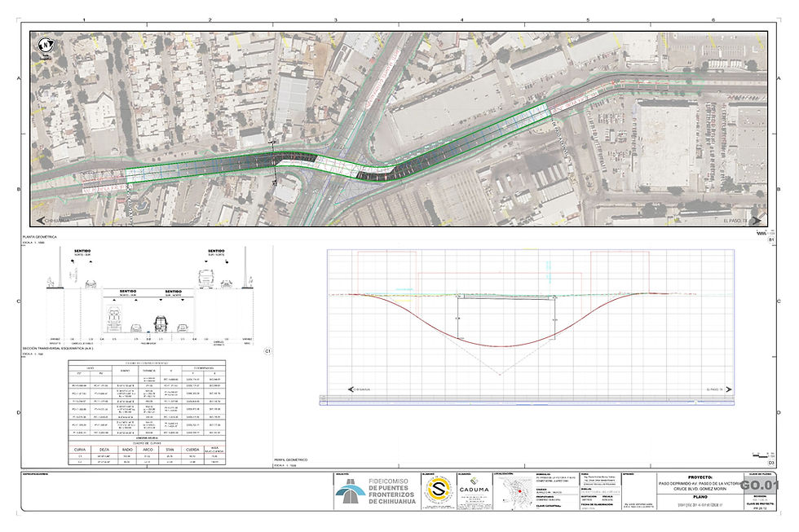799x532 pixels.
Task: Click grid row letter C on right border
Action: (x=779, y=301)
